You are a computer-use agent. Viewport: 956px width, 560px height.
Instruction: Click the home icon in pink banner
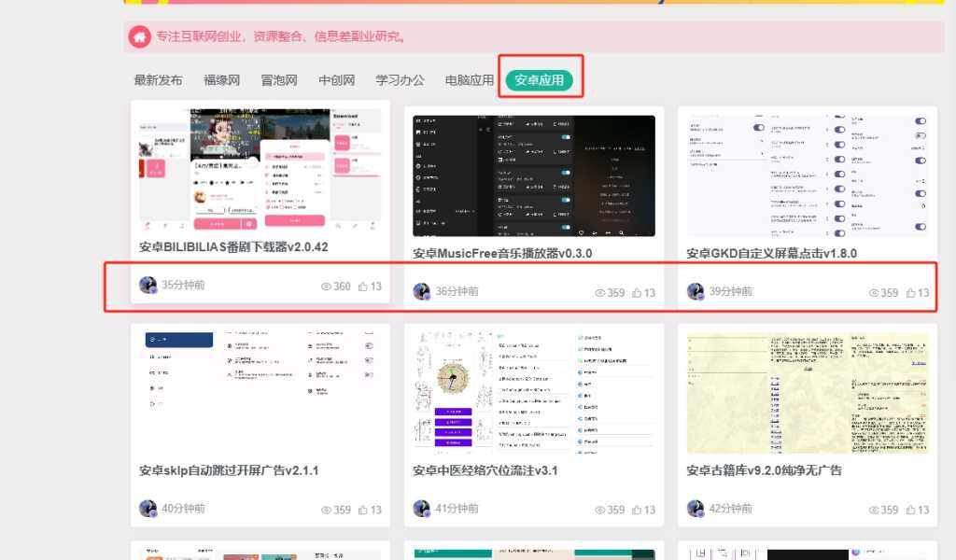click(139, 37)
